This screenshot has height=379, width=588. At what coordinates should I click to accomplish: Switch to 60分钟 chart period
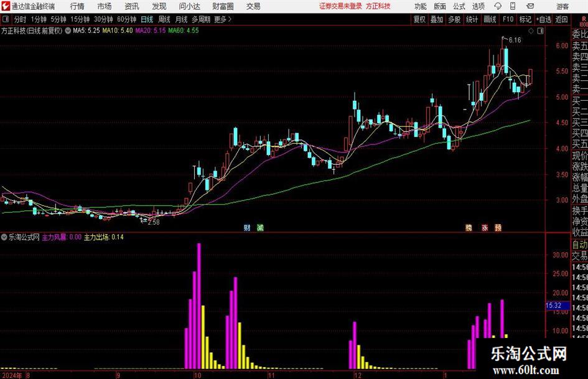(x=126, y=19)
